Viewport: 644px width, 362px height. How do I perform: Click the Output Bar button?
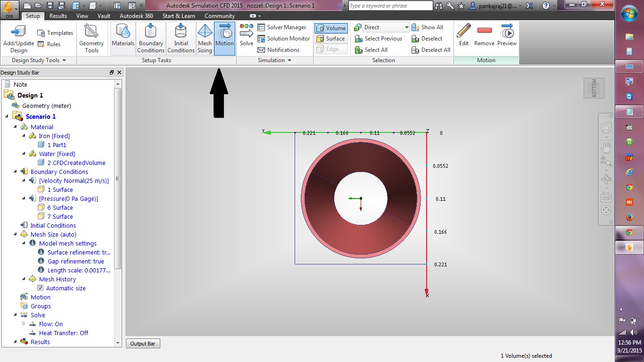pyautogui.click(x=143, y=344)
